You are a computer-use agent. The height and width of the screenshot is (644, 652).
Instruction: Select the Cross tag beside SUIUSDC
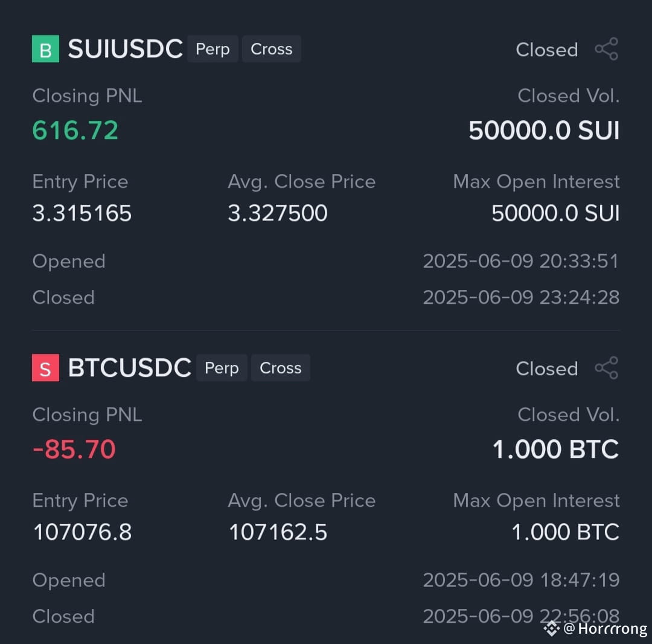(272, 49)
